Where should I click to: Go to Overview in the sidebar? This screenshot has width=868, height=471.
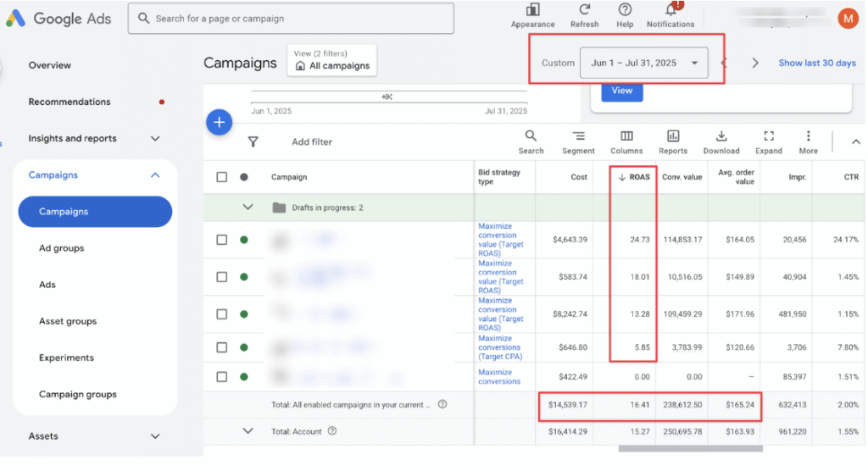pos(50,65)
